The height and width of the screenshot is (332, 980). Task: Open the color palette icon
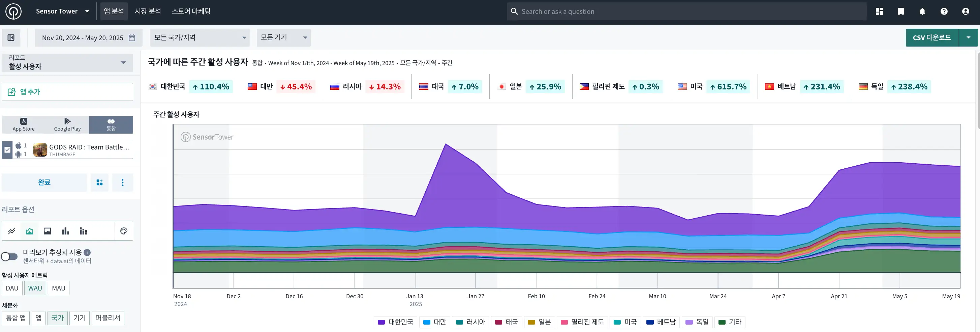coord(124,231)
